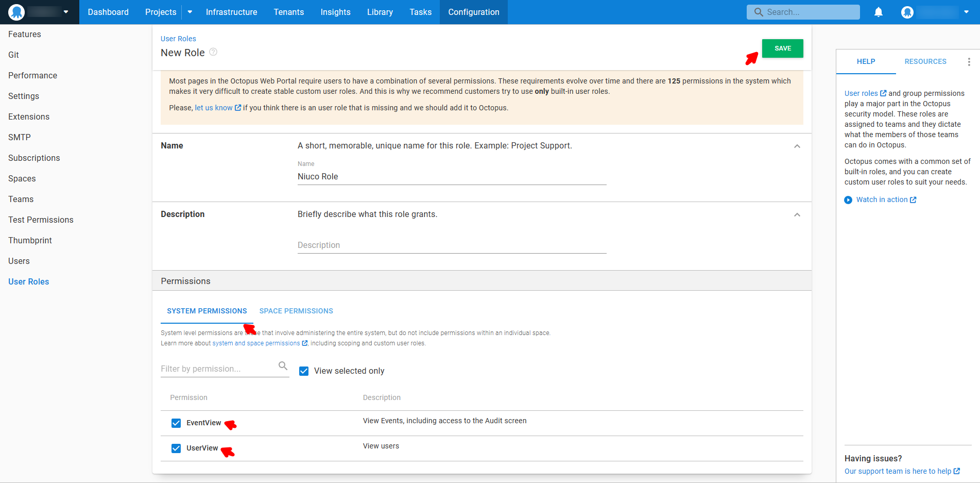Open the User roles help link
Screen dimensions: 980x483
tap(861, 93)
